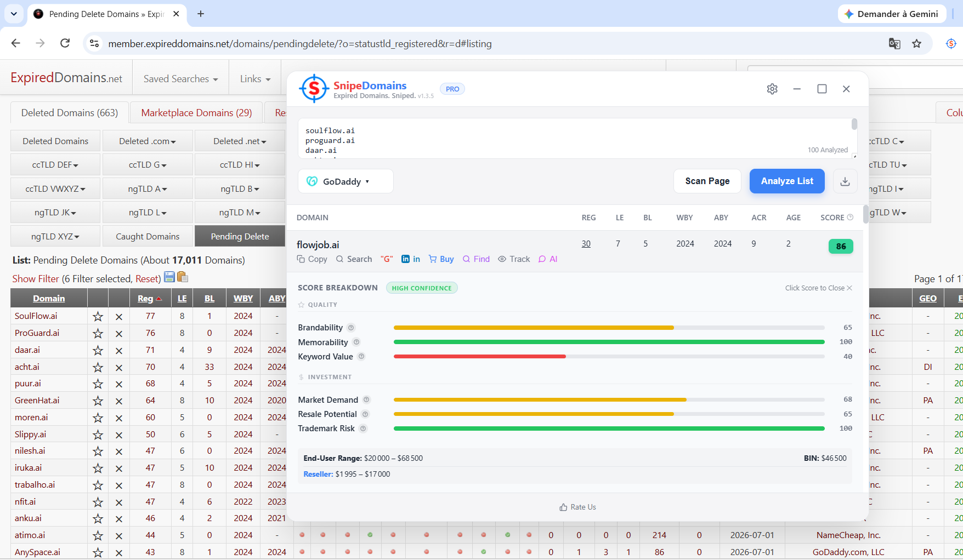Open GoDaddy registrar dropdown
The image size is (963, 560).
[x=345, y=181]
